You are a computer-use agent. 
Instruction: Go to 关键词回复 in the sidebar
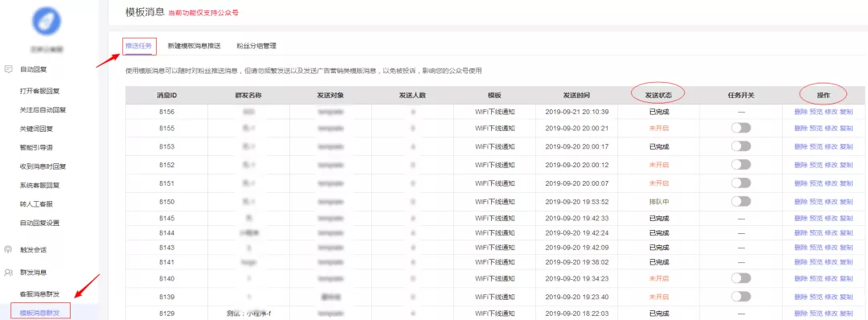coord(35,129)
